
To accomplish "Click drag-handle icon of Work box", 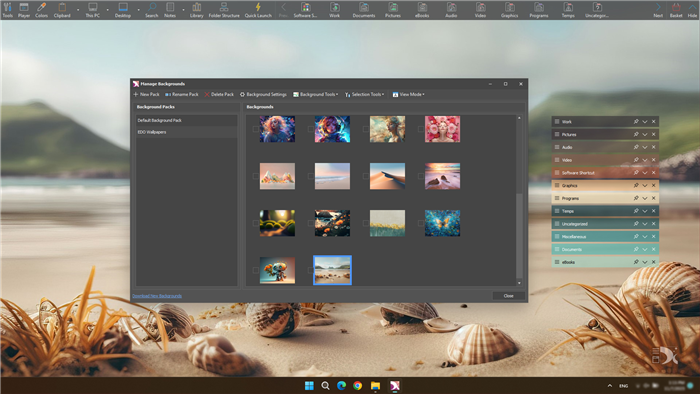I will click(x=557, y=121).
